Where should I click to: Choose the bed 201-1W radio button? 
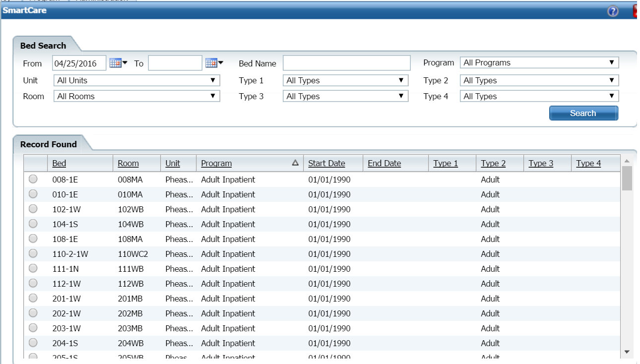pyautogui.click(x=33, y=299)
